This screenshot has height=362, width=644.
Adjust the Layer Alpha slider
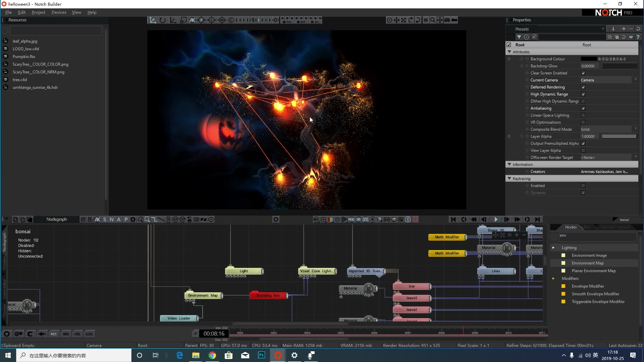pyautogui.click(x=619, y=136)
